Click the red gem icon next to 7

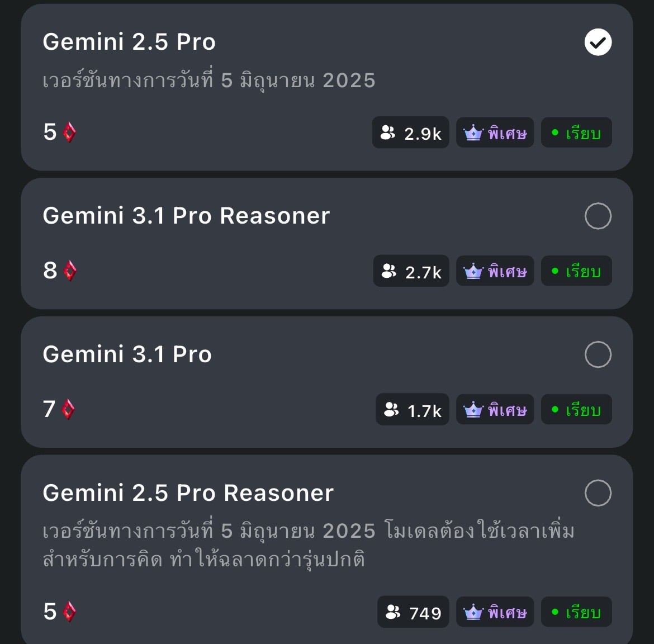(x=68, y=409)
